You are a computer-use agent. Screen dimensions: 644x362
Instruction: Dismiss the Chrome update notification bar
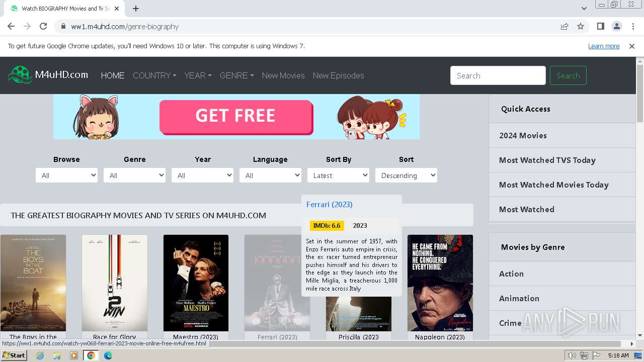[x=632, y=46]
